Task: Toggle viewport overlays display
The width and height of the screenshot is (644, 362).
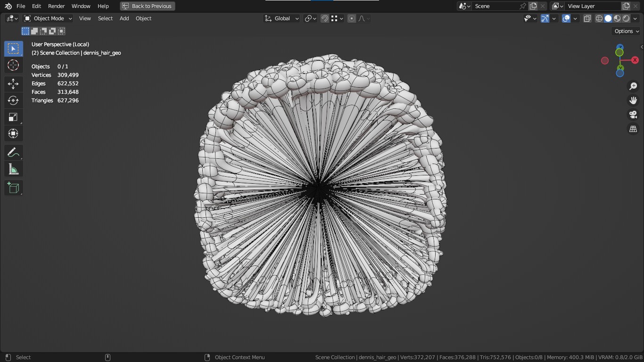Action: coord(566,18)
